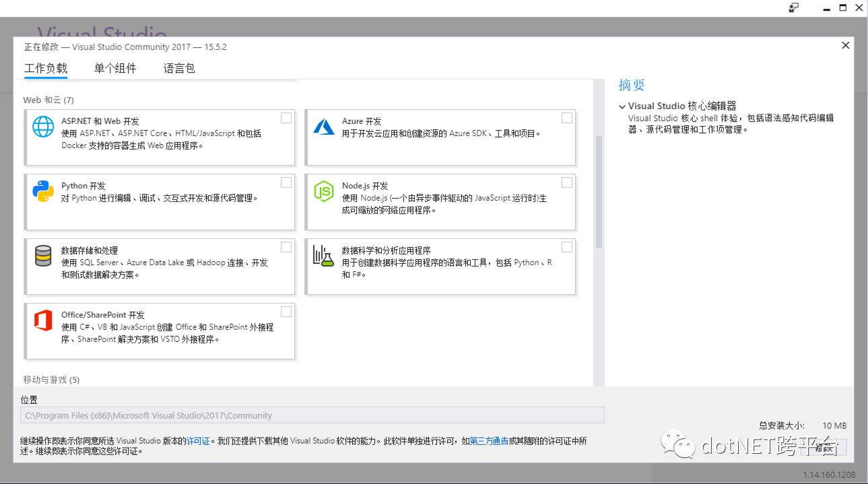Screen dimensions: 868x484
Task: Click the 总安装大小 10 MB text
Action: coord(803,425)
